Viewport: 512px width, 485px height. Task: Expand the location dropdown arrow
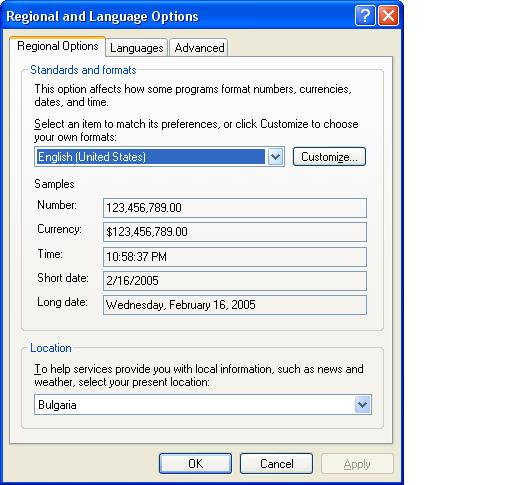[362, 405]
